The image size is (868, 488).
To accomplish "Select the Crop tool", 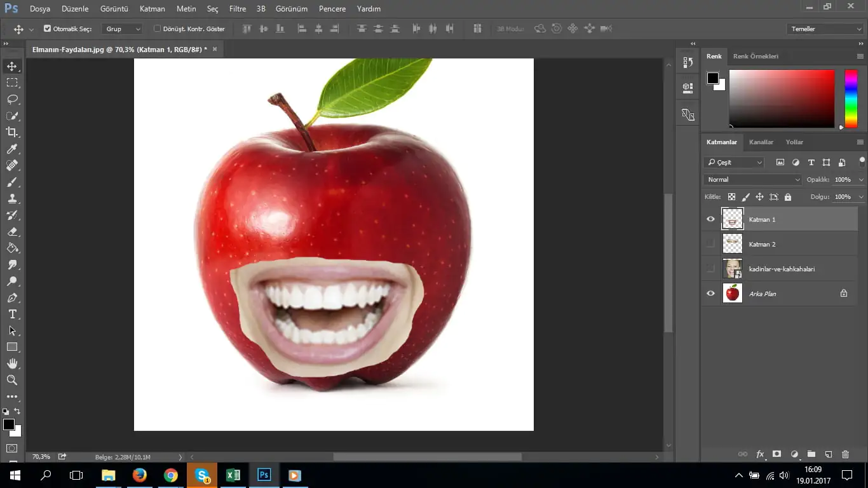I will coord(12,132).
